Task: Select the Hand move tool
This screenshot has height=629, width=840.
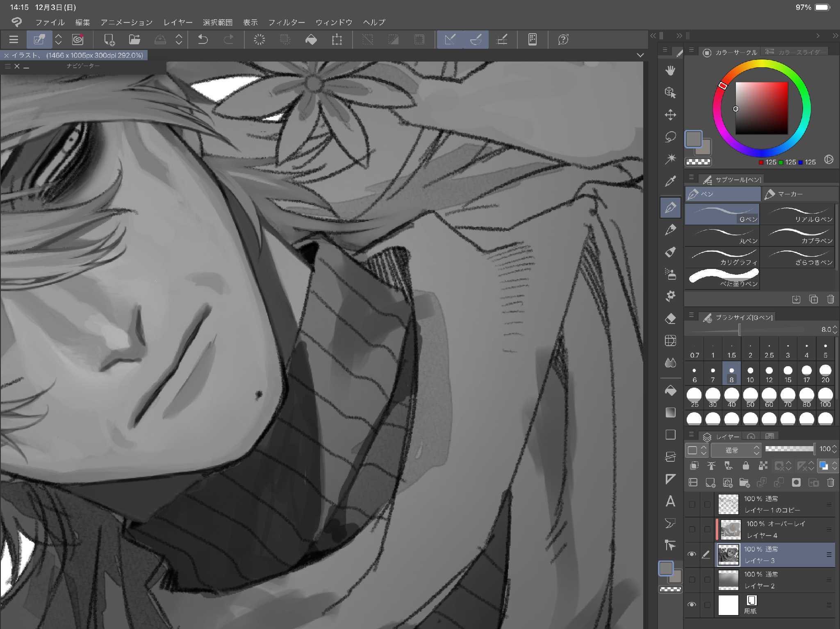Action: (670, 71)
